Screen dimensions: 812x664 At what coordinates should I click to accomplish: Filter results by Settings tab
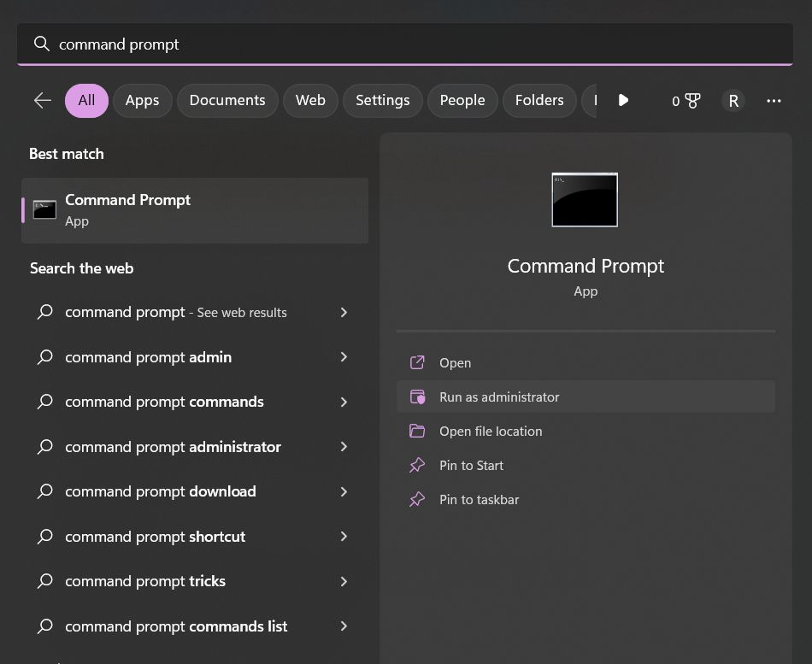tap(382, 101)
